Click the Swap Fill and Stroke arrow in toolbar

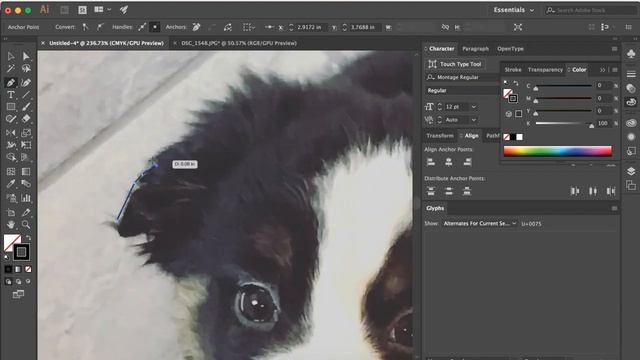[28, 237]
